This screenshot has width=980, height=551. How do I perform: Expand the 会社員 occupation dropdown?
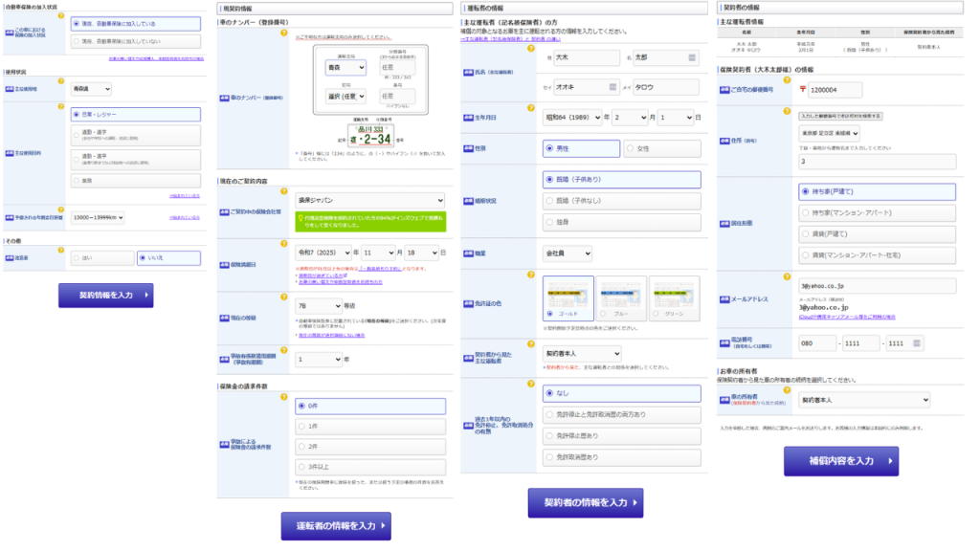tap(567, 253)
